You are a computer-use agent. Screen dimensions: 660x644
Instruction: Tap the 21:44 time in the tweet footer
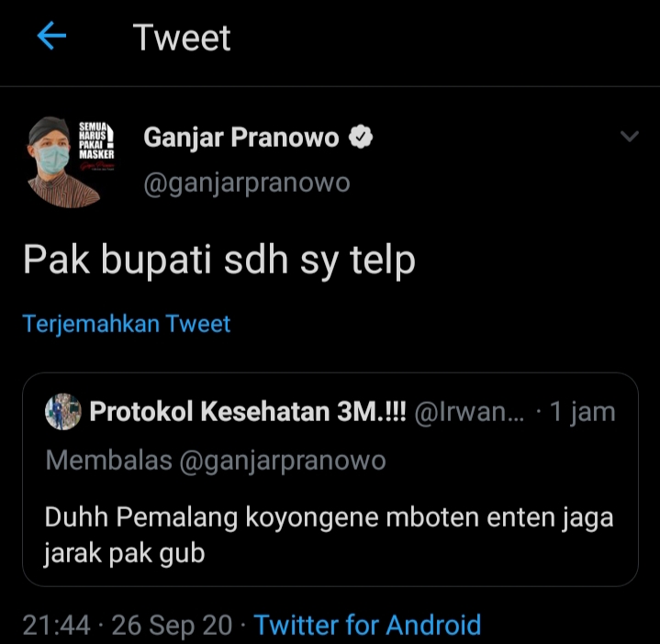pyautogui.click(x=56, y=625)
